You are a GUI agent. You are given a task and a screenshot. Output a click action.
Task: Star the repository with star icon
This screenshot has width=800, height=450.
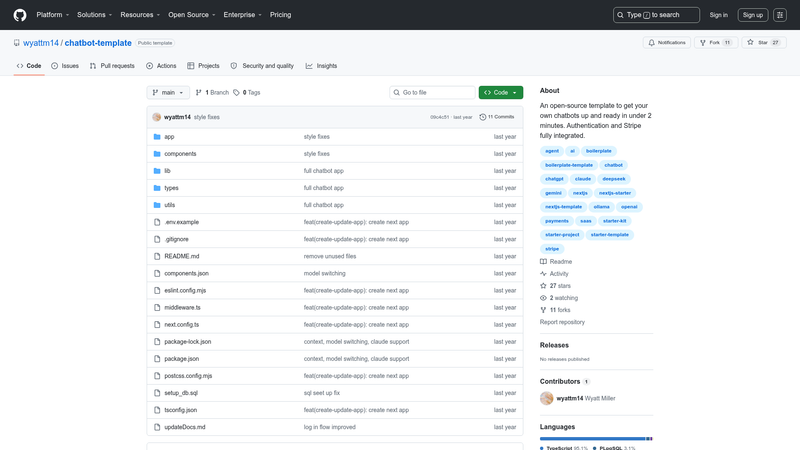click(x=750, y=43)
